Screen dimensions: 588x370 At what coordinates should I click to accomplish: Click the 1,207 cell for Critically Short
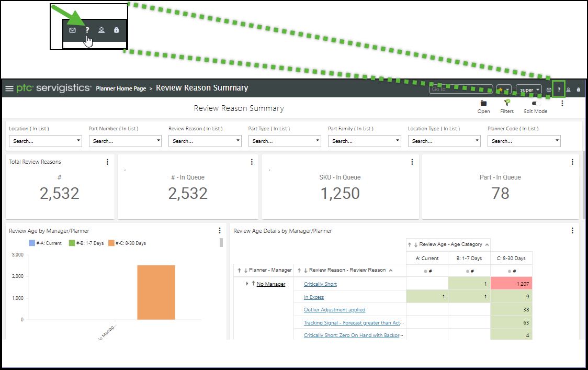pos(511,284)
